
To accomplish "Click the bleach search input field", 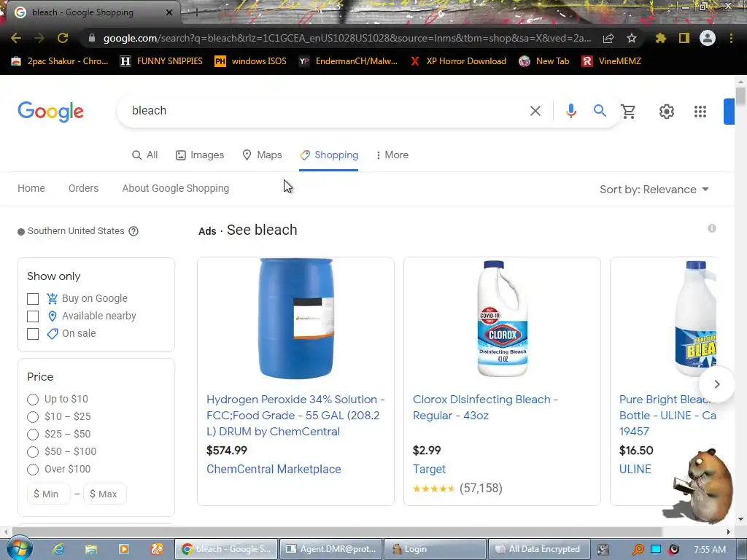I will (x=324, y=111).
